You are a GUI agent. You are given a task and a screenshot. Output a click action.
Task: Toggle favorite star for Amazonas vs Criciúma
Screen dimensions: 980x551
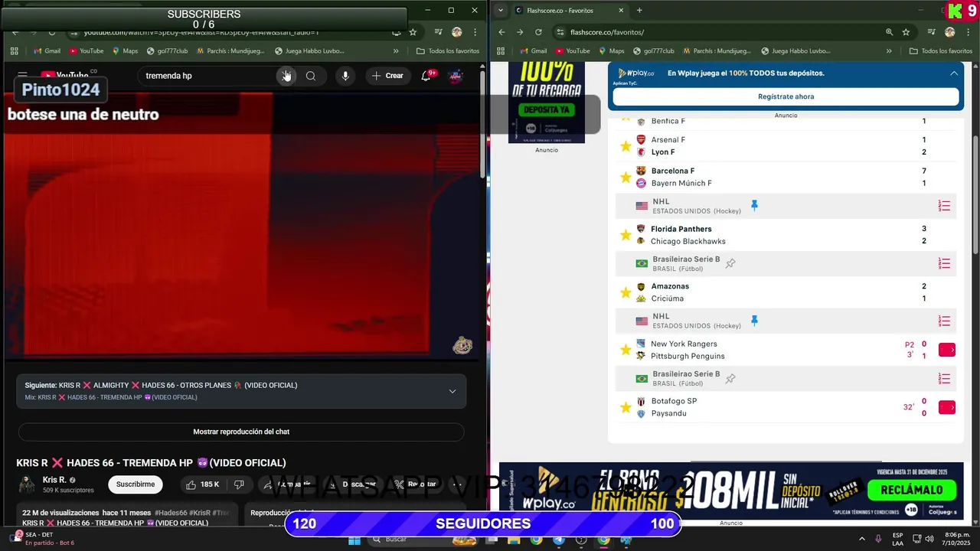pos(626,292)
